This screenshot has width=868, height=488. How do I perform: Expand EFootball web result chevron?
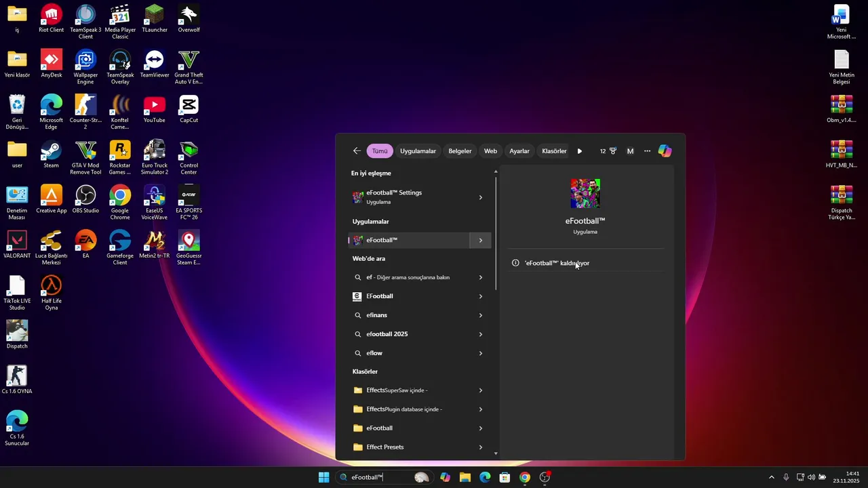point(481,296)
